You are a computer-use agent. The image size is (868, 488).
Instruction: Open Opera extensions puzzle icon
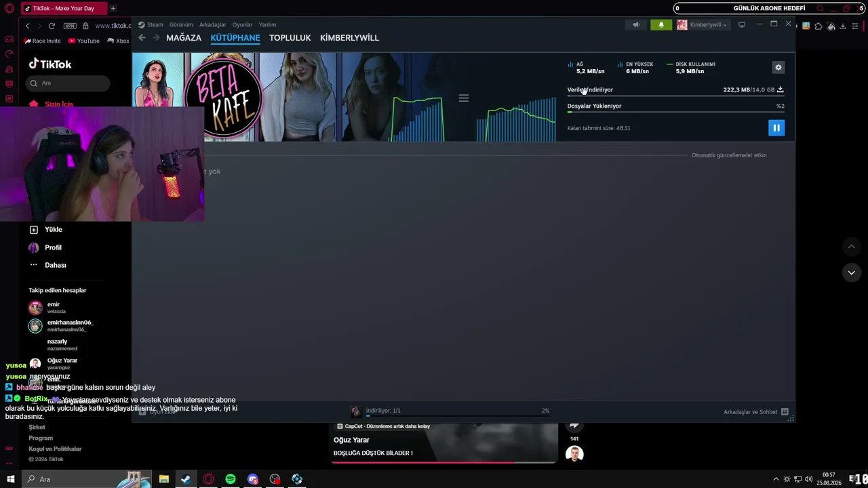coord(818,26)
